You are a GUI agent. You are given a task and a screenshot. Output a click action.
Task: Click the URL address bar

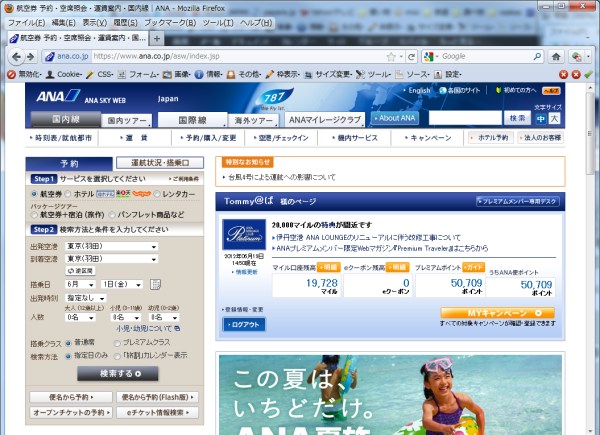click(239, 57)
